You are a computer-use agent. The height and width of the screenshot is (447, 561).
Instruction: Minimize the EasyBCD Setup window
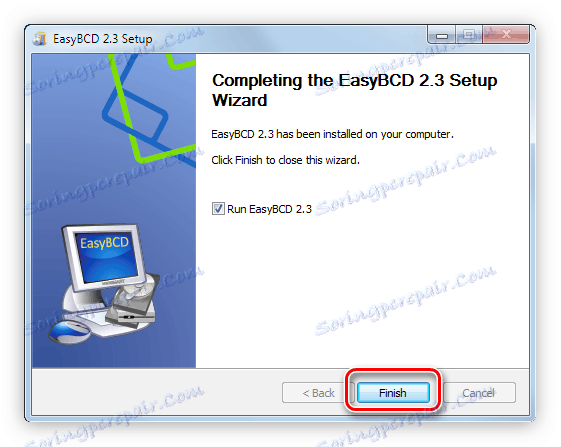[x=442, y=35]
